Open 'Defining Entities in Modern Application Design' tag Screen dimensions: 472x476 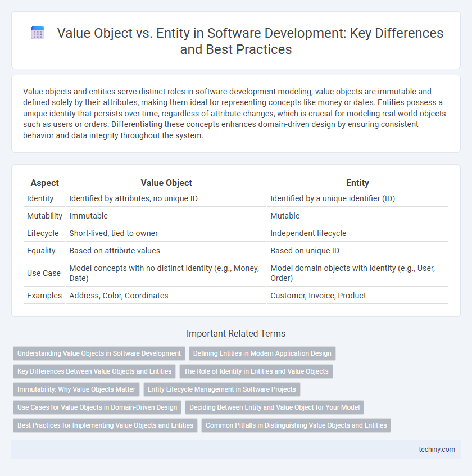click(x=262, y=353)
